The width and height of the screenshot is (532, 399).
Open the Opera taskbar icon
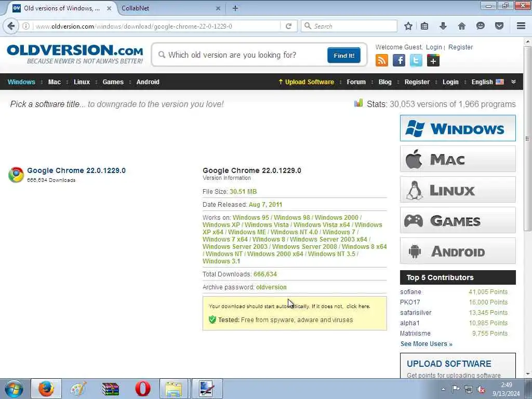(143, 389)
